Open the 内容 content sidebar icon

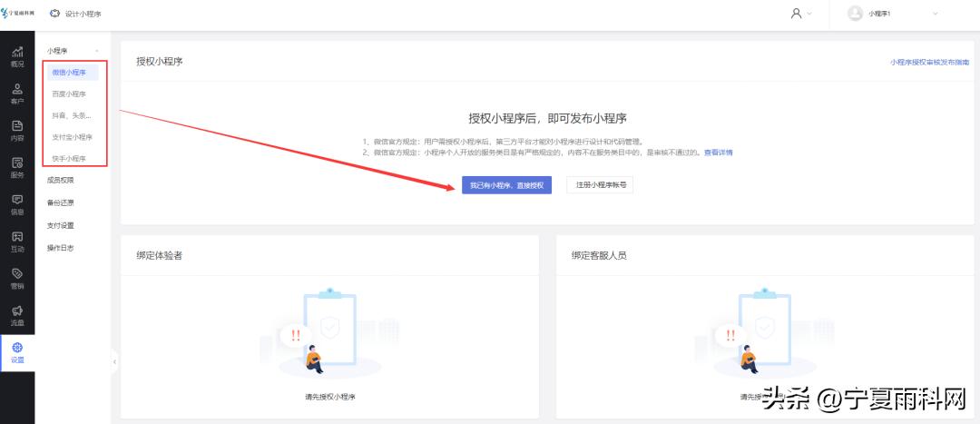[17, 131]
